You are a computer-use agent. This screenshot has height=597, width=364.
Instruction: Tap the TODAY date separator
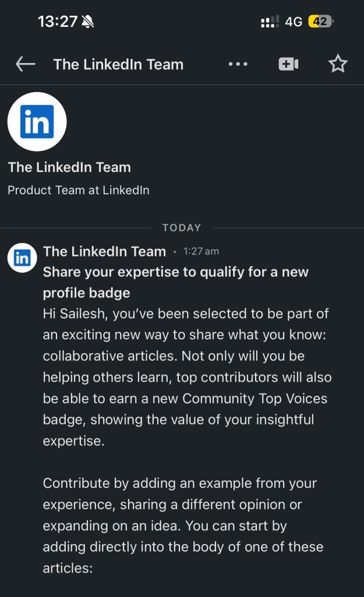point(182,227)
